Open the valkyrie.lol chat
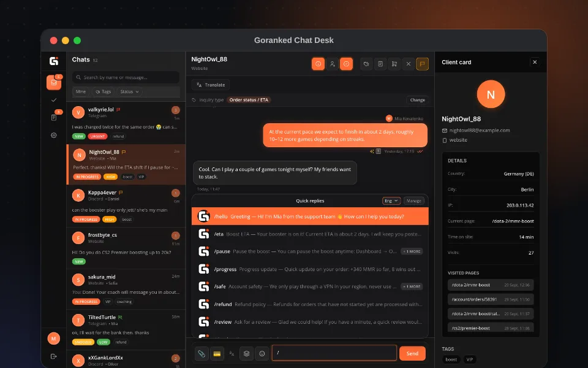Image resolution: width=588 pixels, height=368 pixels. tap(126, 123)
